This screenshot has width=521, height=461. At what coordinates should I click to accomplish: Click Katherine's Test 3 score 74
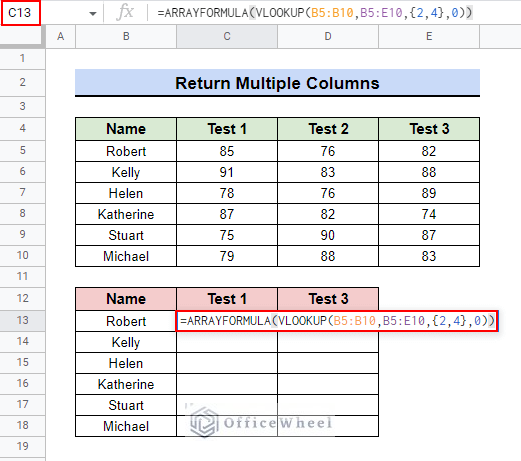tap(429, 214)
